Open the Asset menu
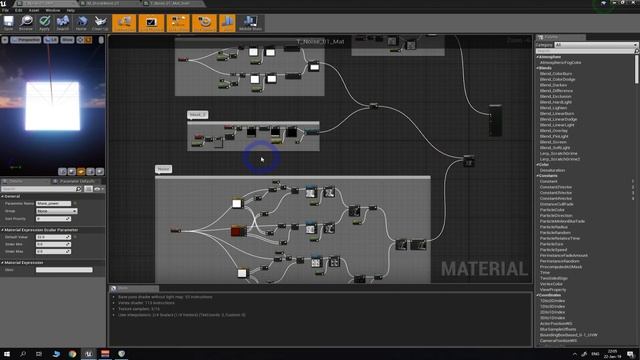This screenshot has width=640, height=360. coord(34,10)
